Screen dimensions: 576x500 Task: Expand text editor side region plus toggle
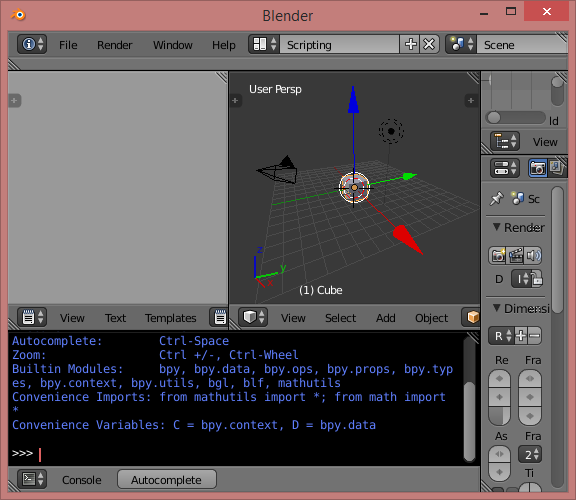(14, 101)
